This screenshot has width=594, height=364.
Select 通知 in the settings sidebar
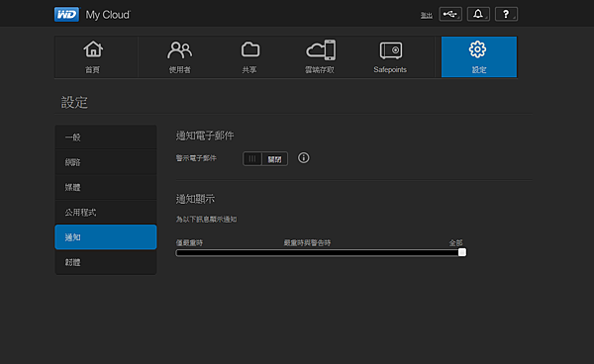pyautogui.click(x=106, y=237)
